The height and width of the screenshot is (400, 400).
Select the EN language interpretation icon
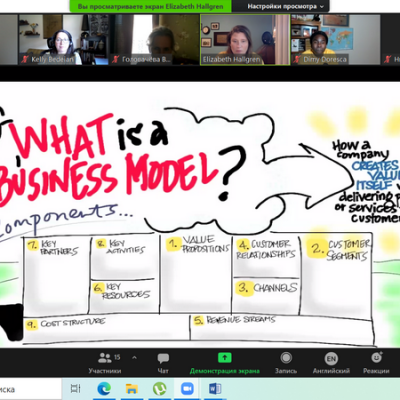331,359
